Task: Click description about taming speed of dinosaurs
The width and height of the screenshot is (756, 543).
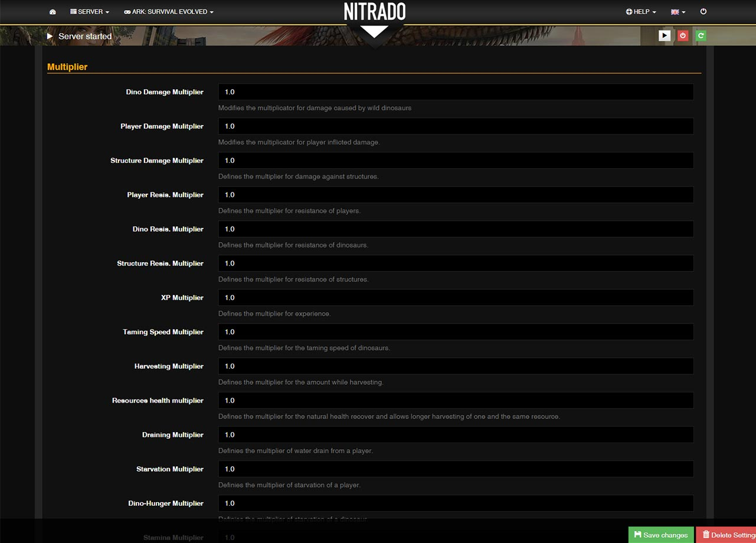Action: 304,348
